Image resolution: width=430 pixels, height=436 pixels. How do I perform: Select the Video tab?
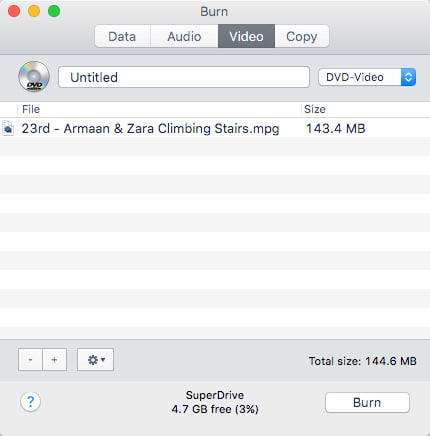click(x=246, y=36)
